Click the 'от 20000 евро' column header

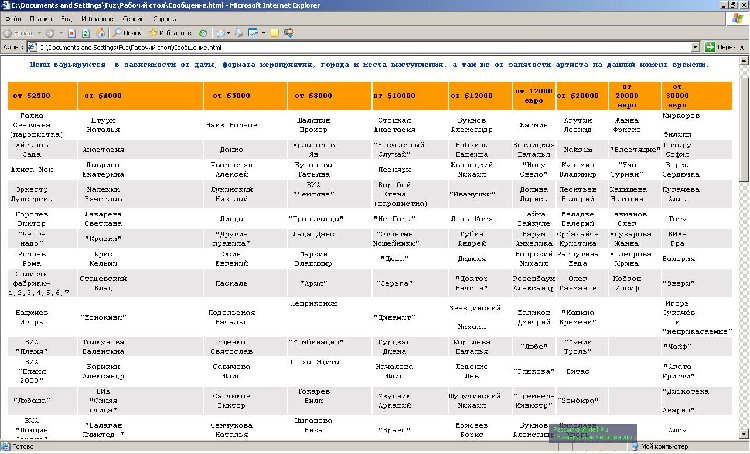[635, 96]
